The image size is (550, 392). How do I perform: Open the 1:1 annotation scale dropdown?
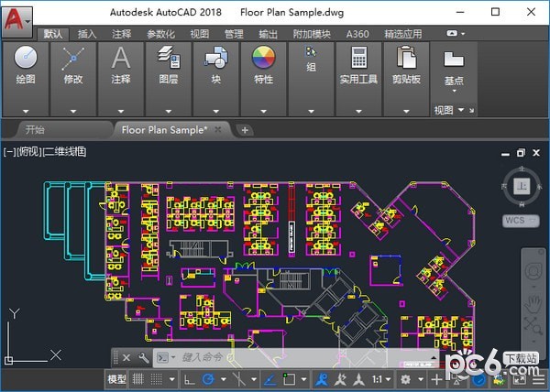388,379
